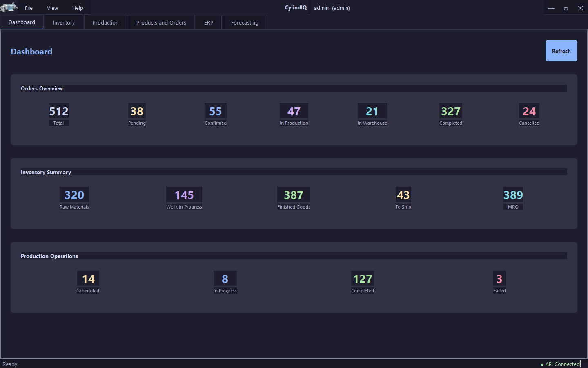This screenshot has width=588, height=368.
Task: Click the Failed label
Action: tap(499, 291)
